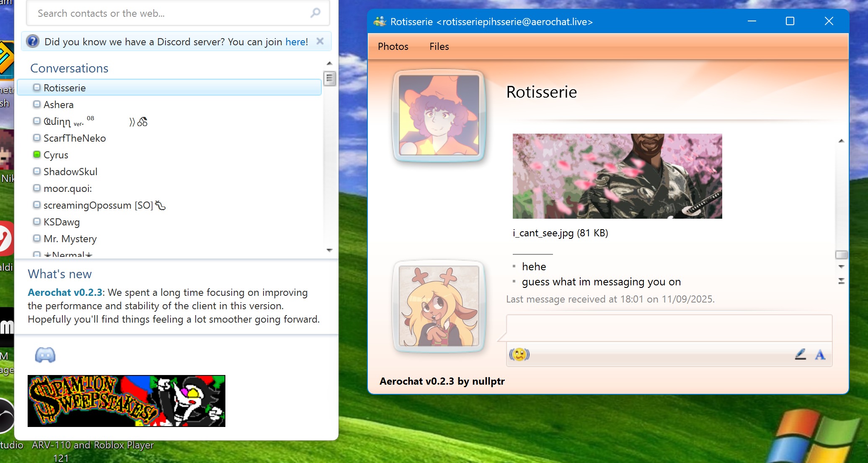Click the Aerochat icon in chat title bar
The image size is (868, 463).
(380, 21)
